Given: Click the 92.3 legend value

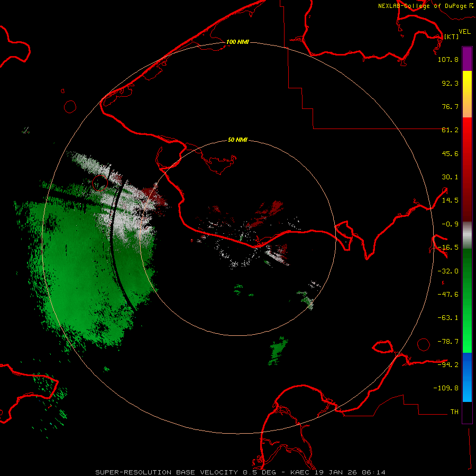Looking at the screenshot, I should coord(450,83).
